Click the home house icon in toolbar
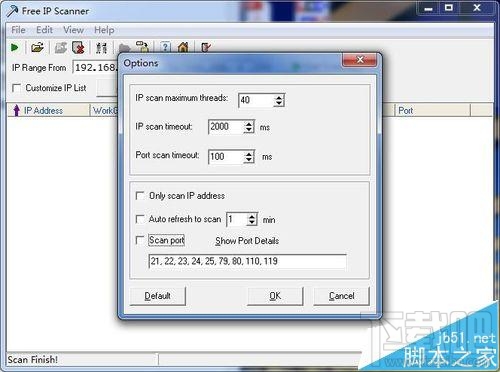The height and width of the screenshot is (372, 500). click(183, 47)
